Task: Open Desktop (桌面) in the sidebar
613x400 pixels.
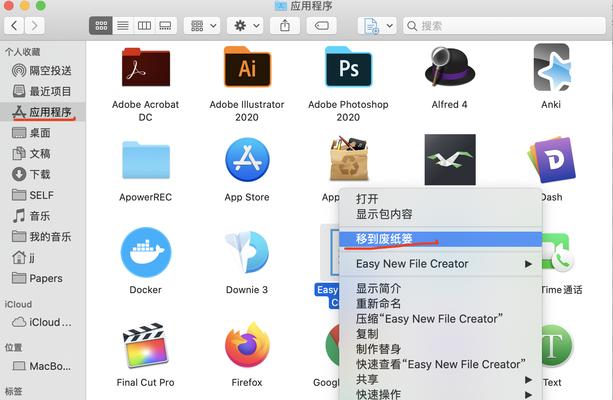Action: point(42,133)
